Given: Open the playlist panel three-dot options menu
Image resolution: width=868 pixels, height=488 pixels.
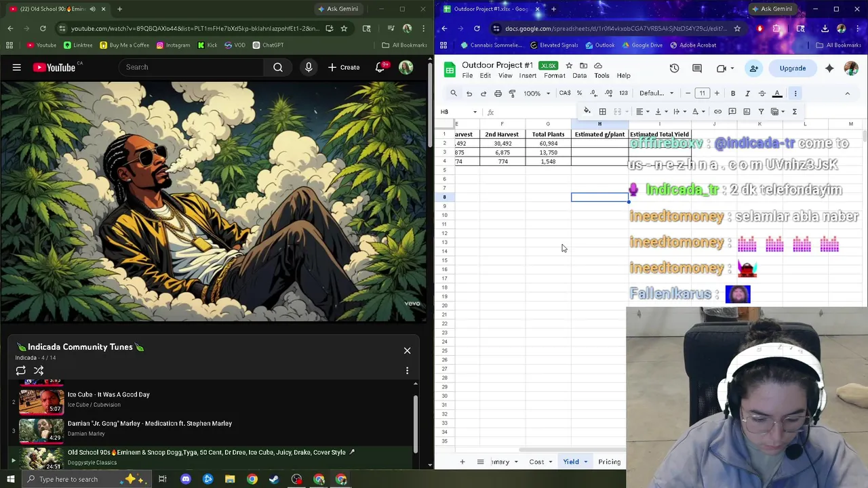Looking at the screenshot, I should tap(407, 371).
